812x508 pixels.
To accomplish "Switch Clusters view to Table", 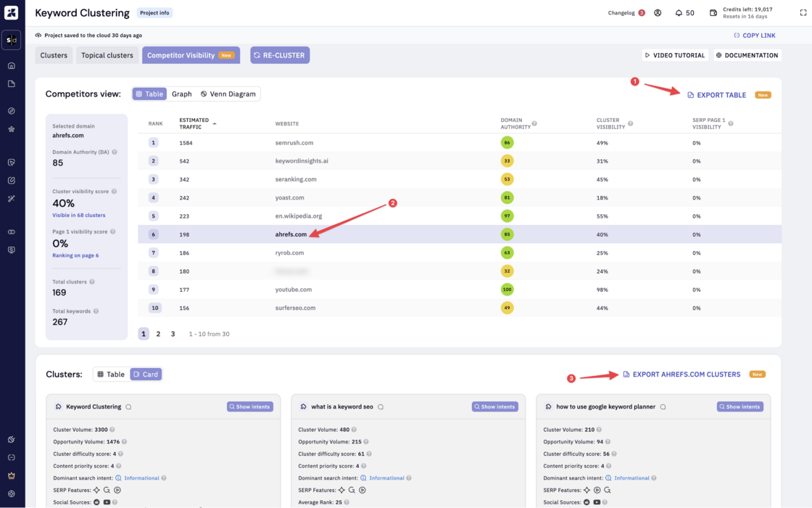I will coord(111,374).
